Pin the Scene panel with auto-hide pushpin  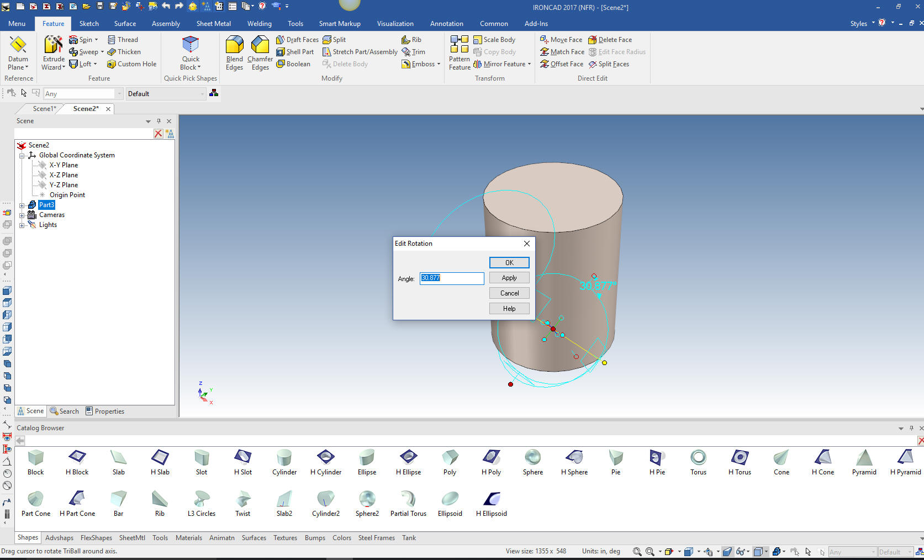pos(159,121)
